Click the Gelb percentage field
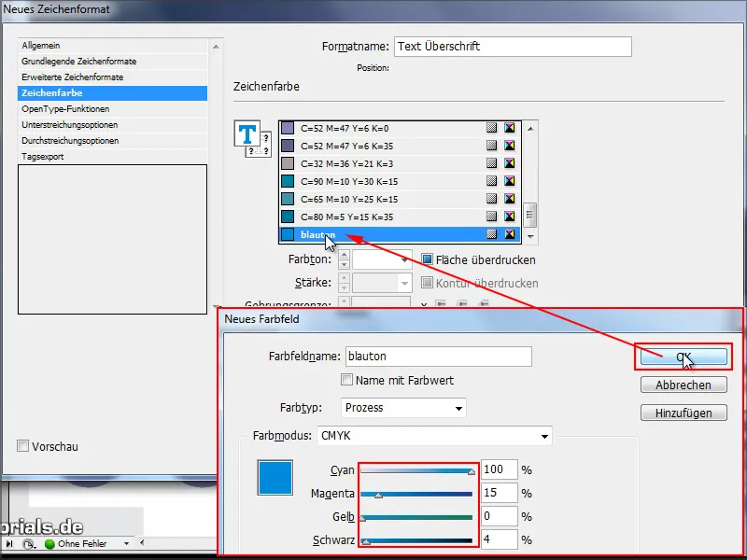The width and height of the screenshot is (747, 560). click(x=499, y=516)
